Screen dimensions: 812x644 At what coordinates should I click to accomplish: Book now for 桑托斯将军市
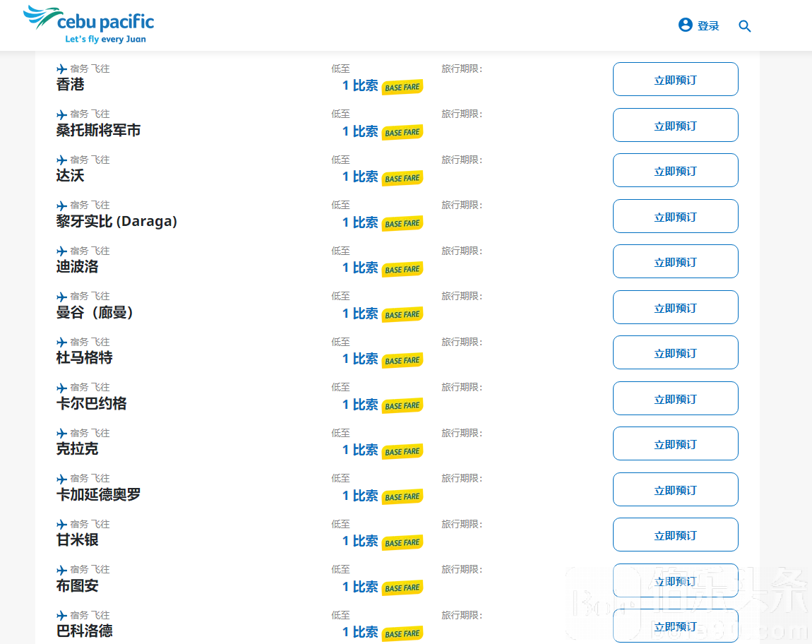[x=675, y=126]
